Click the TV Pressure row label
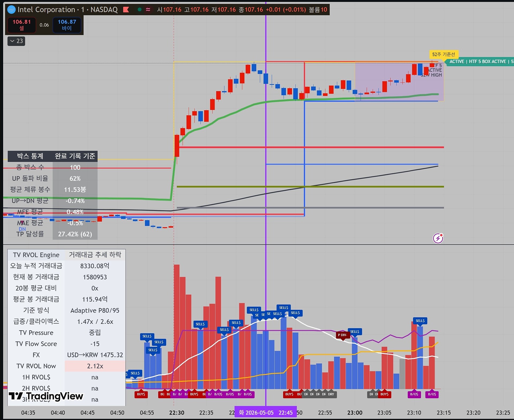The height and width of the screenshot is (420, 514). coord(36,333)
